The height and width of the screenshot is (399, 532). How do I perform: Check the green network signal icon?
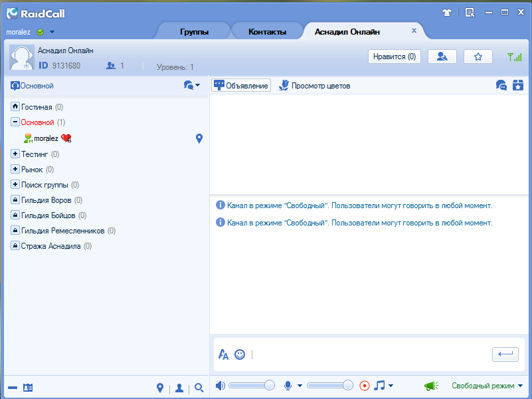tap(514, 57)
